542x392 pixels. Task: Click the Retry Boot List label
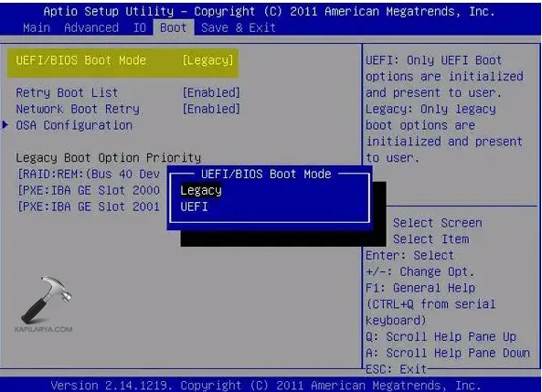point(67,92)
